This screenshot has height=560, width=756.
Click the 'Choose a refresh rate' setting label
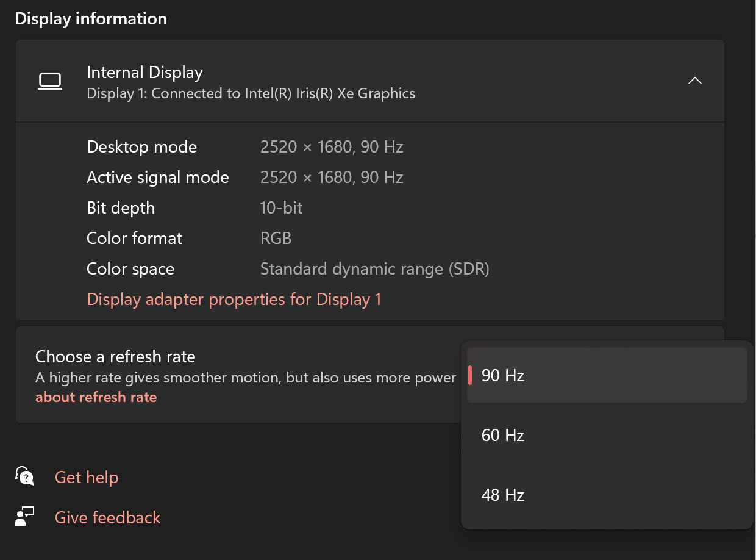115,356
